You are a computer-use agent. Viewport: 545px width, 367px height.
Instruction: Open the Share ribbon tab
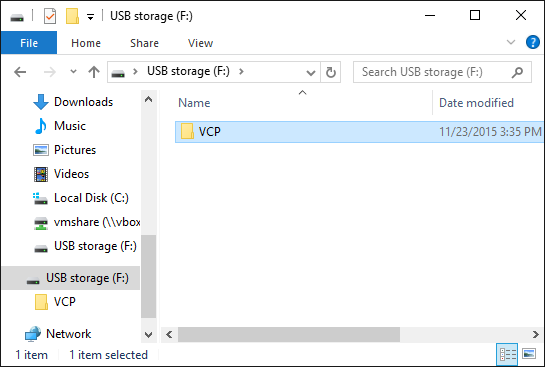144,43
